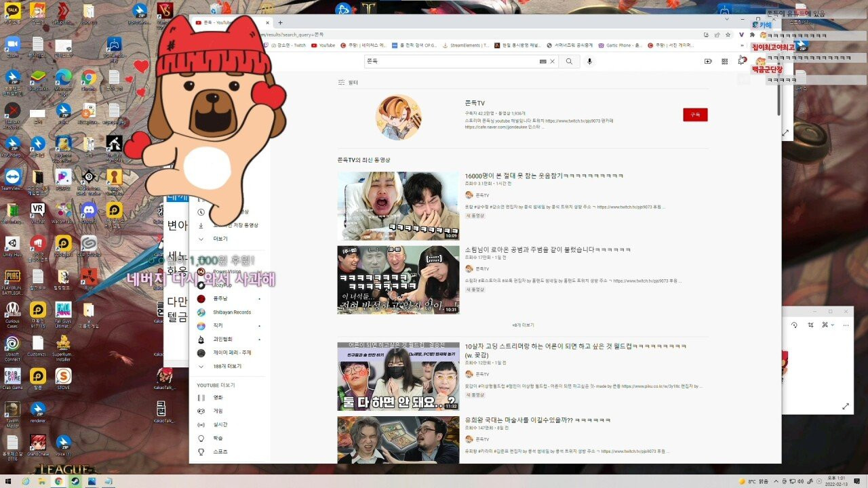The height and width of the screenshot is (488, 868).
Task: Launch Fall Guys desktop icon
Action: [63, 313]
